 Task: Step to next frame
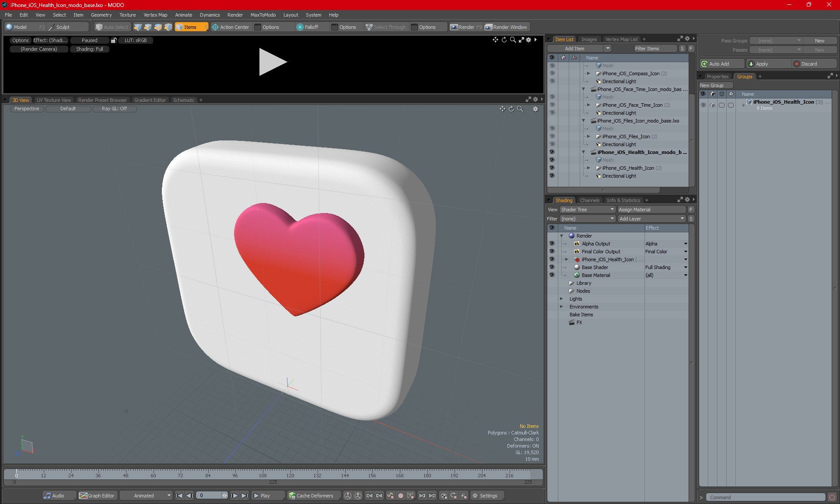pos(234,496)
